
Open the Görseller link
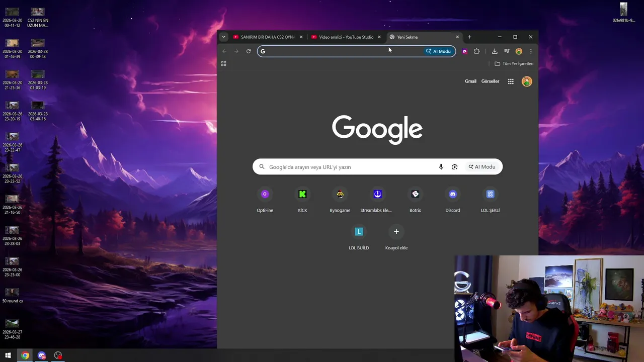(x=490, y=81)
